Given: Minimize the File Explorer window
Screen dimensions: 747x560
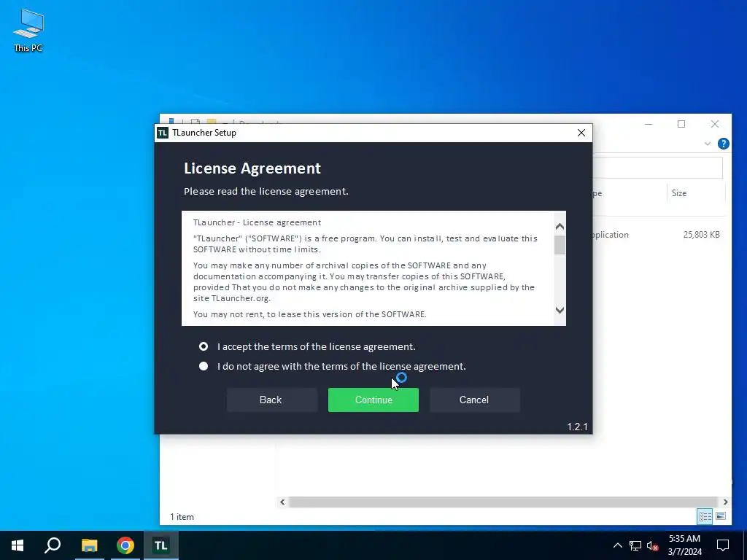Looking at the screenshot, I should click(x=649, y=124).
